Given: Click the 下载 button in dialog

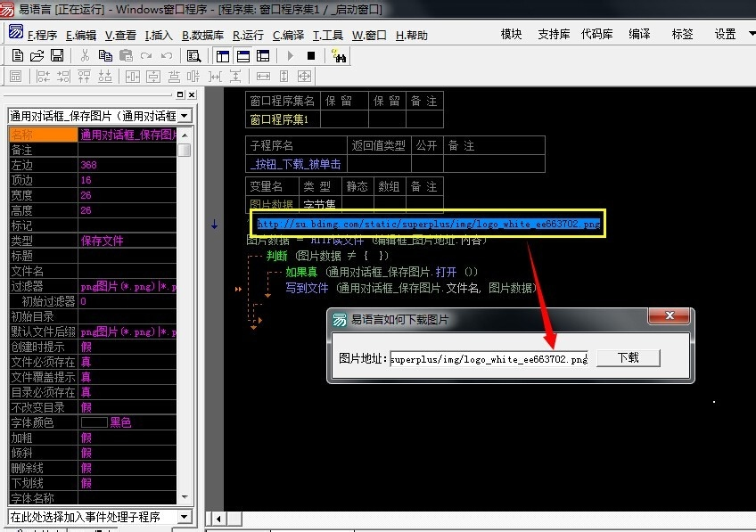Looking at the screenshot, I should click(628, 357).
